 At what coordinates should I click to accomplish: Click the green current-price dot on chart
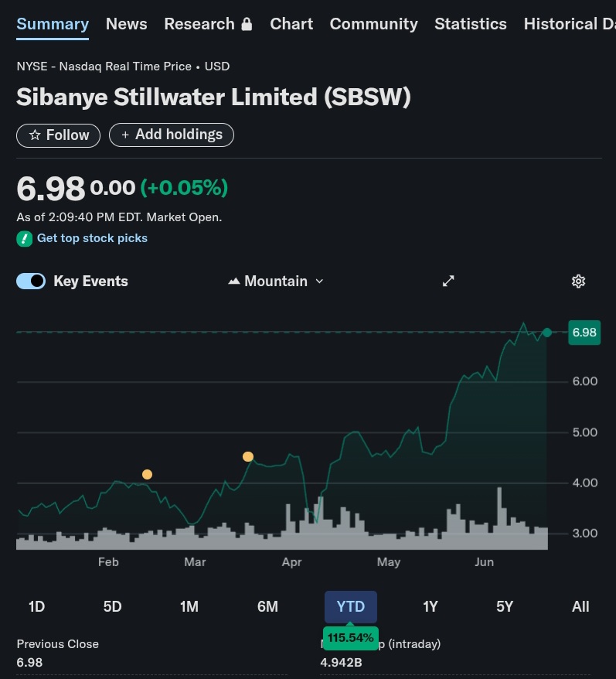547,333
